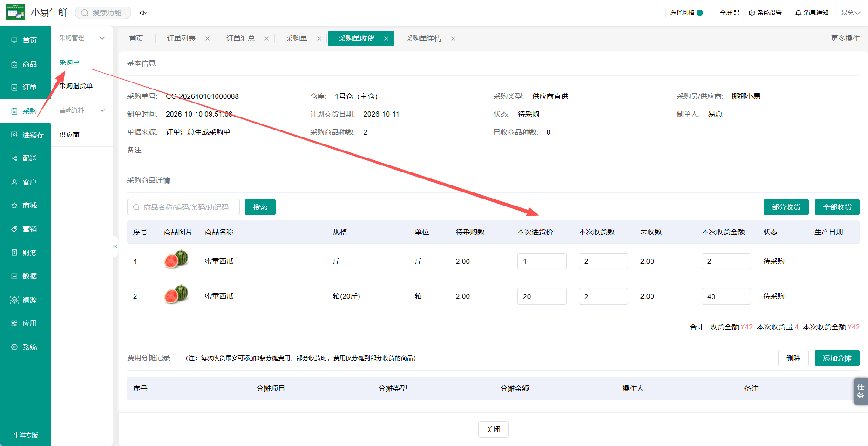Enter fullscreen with the 全屏 button

pos(730,13)
